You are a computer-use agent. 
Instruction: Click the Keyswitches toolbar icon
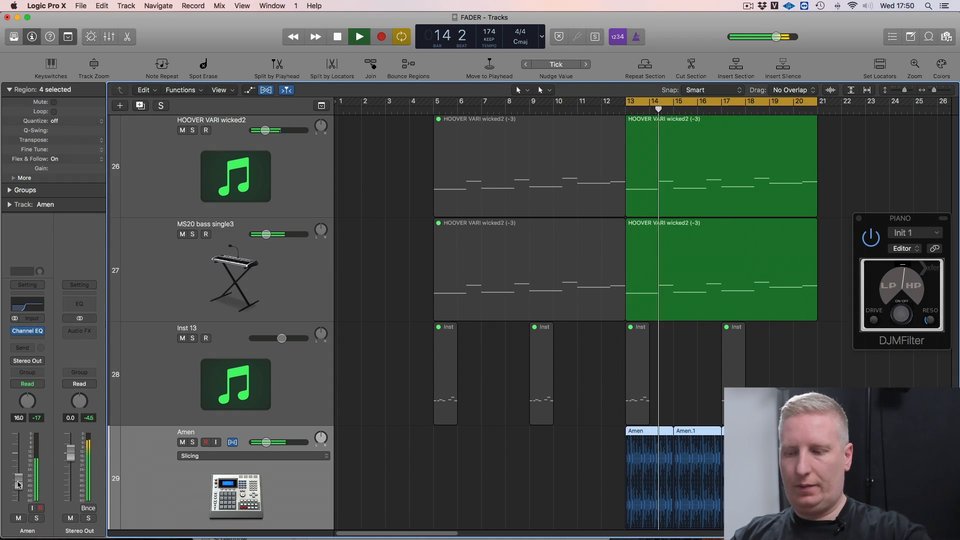pos(51,64)
